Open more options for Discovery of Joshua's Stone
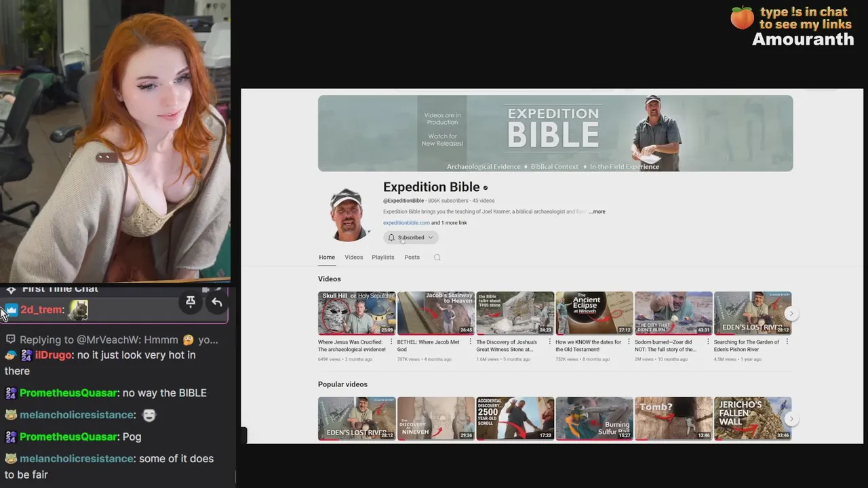The height and width of the screenshot is (488, 868). 550,342
